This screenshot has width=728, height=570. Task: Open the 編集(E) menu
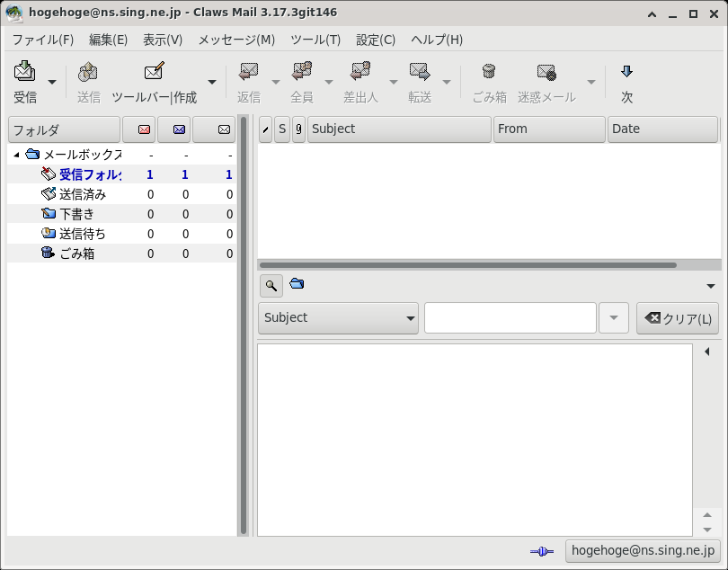tap(108, 40)
